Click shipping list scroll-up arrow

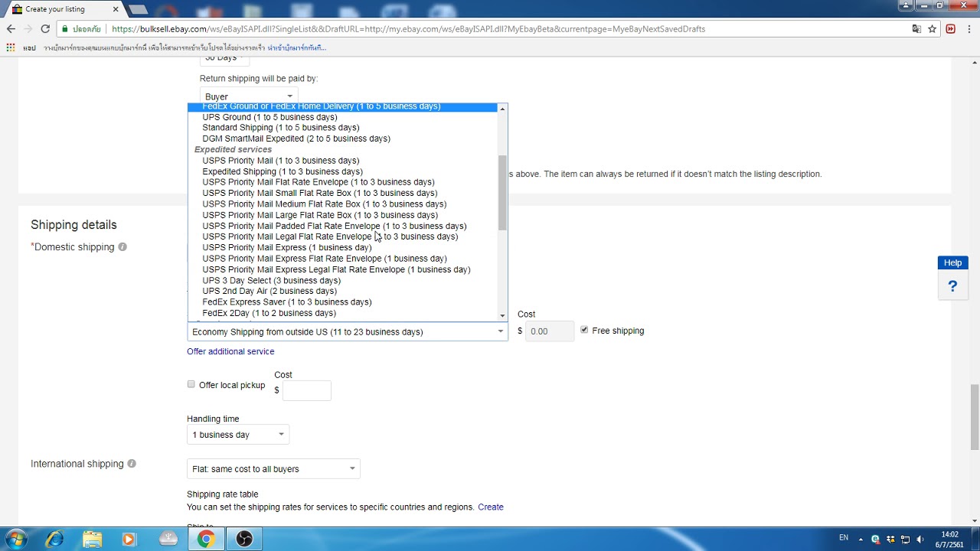(x=502, y=109)
